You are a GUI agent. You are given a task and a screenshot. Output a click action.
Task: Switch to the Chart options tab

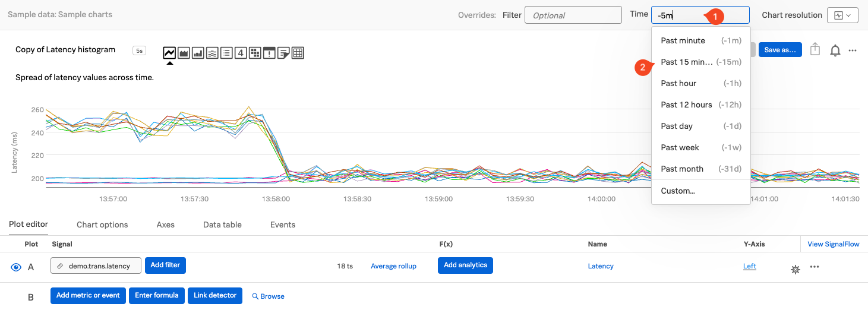click(x=102, y=225)
